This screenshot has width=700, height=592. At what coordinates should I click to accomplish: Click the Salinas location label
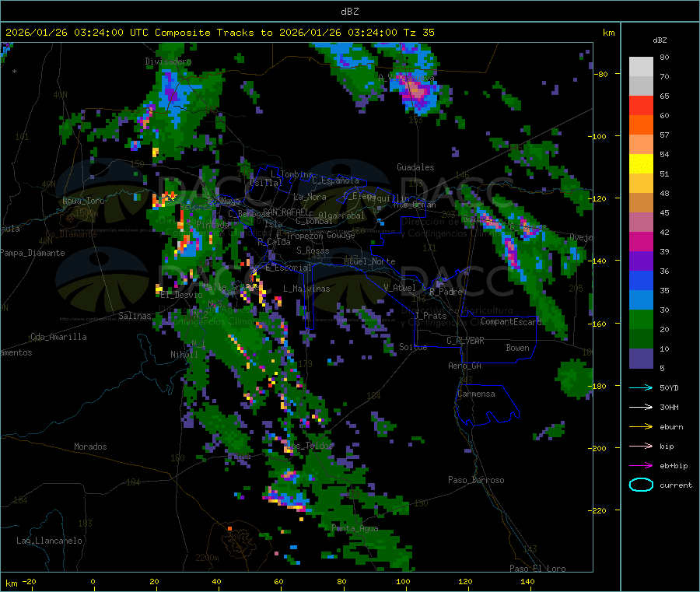pos(135,316)
